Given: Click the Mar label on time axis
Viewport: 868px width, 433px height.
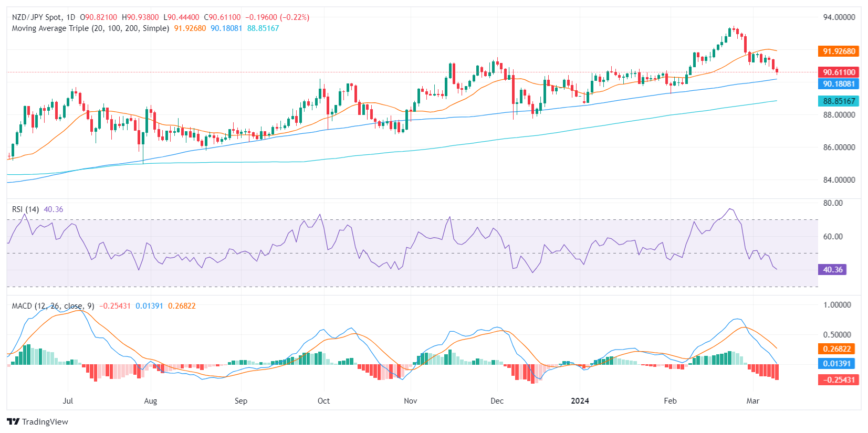Looking at the screenshot, I should point(753,401).
